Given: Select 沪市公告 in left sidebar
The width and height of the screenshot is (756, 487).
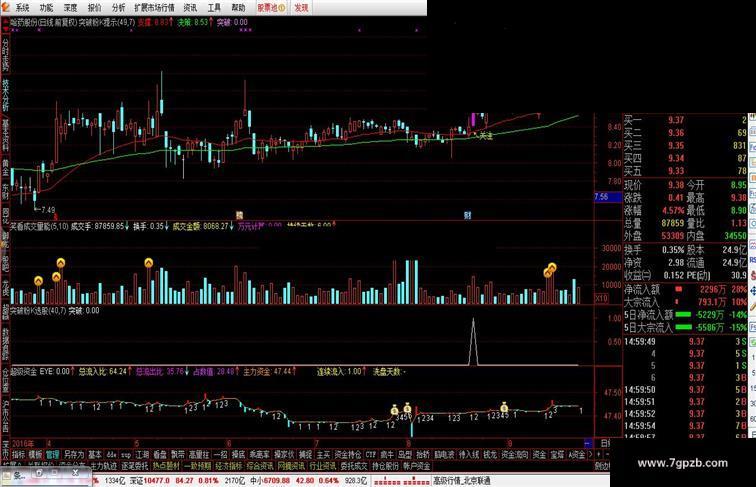Looking at the screenshot, I should coord(5,418).
